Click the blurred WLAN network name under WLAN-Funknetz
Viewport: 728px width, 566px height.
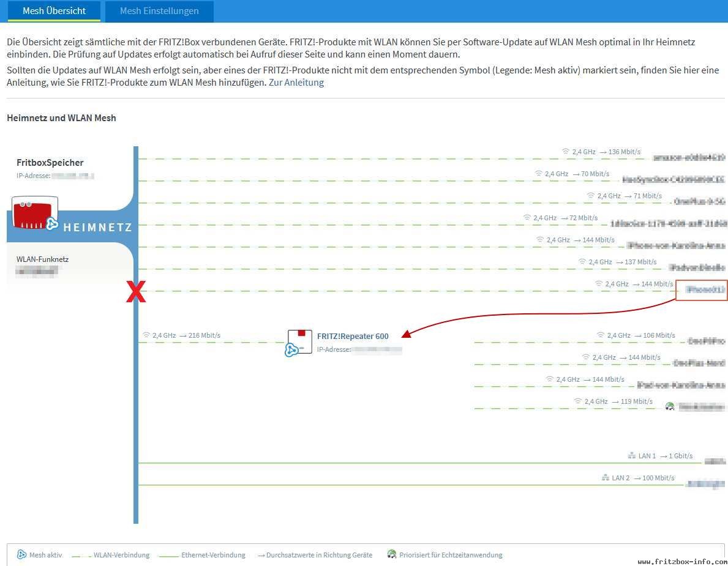pos(37,271)
